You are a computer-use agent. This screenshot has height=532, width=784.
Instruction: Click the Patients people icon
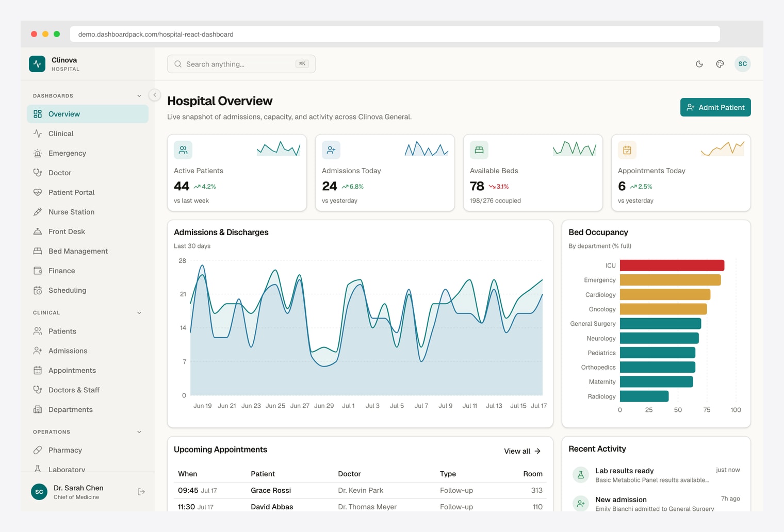[38, 331]
